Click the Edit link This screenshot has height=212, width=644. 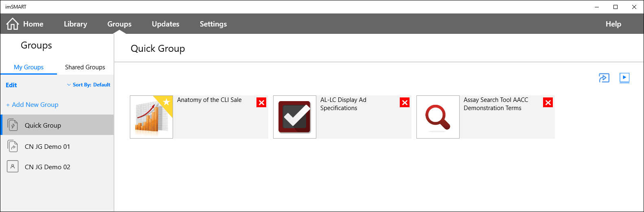[x=11, y=85]
